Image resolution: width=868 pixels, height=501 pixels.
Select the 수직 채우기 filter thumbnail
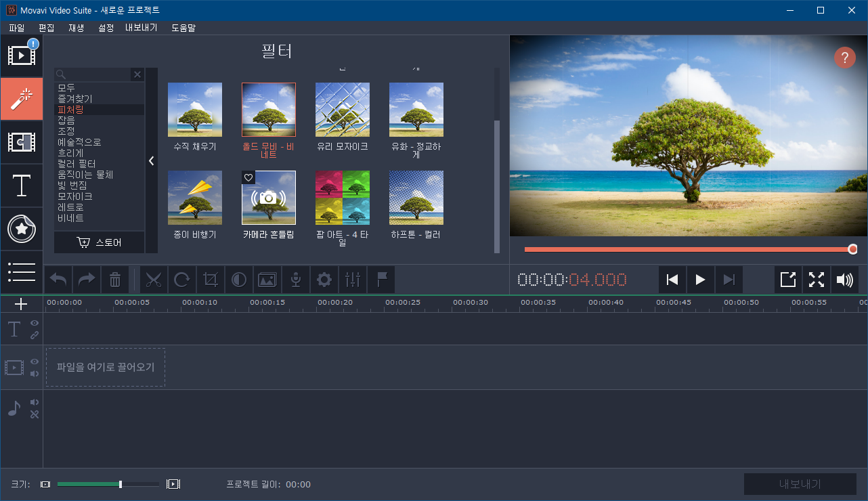click(x=195, y=110)
